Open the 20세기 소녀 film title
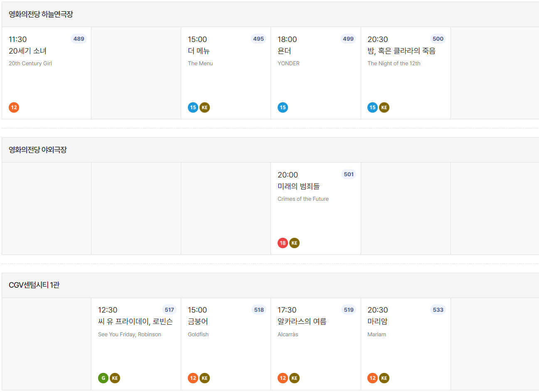The height and width of the screenshot is (392, 539). pyautogui.click(x=27, y=51)
